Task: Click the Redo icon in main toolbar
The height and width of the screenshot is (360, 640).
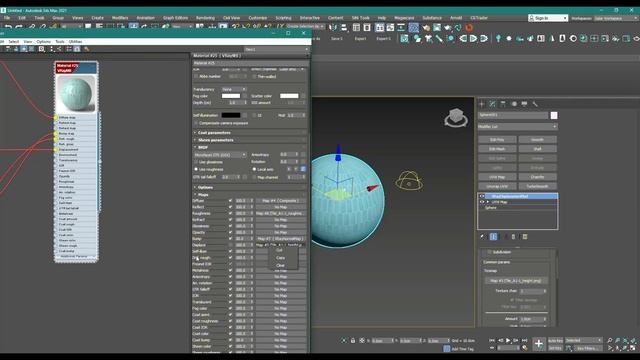Action: (x=19, y=27)
